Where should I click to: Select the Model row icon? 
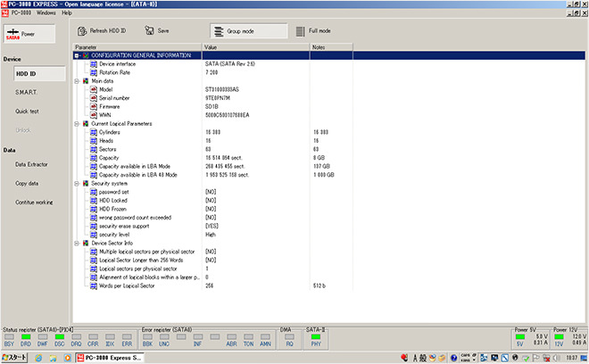94,90
